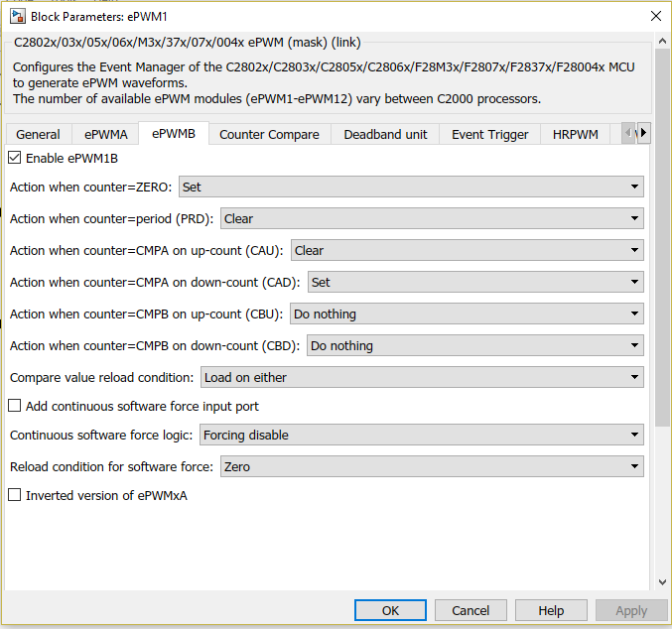Click the Simulink block icon in title bar

18,16
